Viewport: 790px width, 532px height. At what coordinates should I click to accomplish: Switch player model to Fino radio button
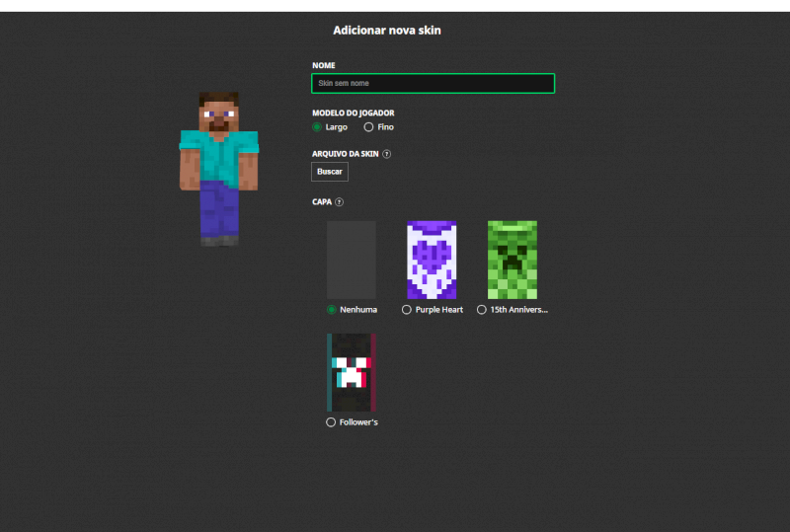coord(369,127)
